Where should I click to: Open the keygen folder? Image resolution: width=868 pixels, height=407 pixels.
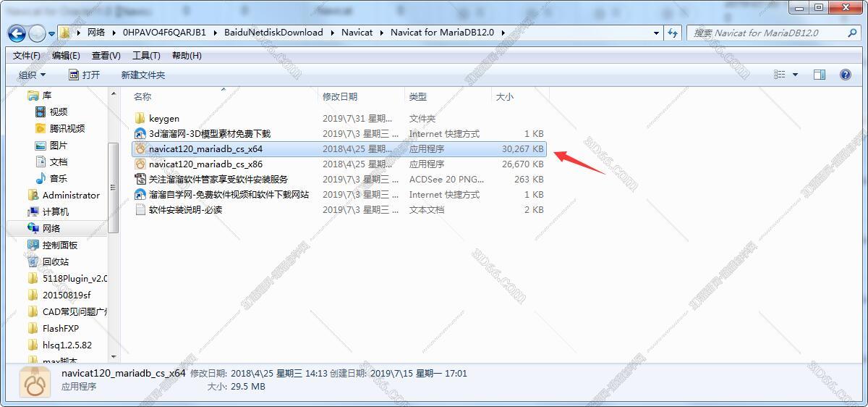164,118
